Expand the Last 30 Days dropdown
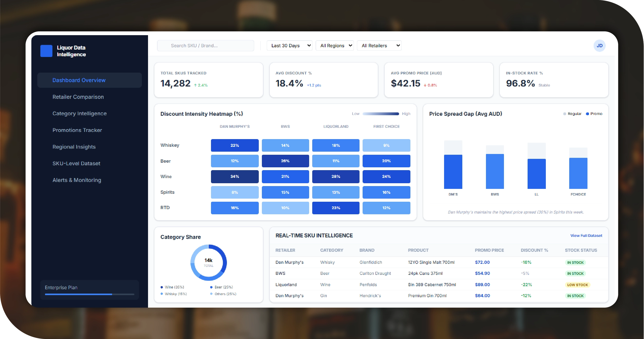This screenshot has width=644, height=339. (289, 46)
